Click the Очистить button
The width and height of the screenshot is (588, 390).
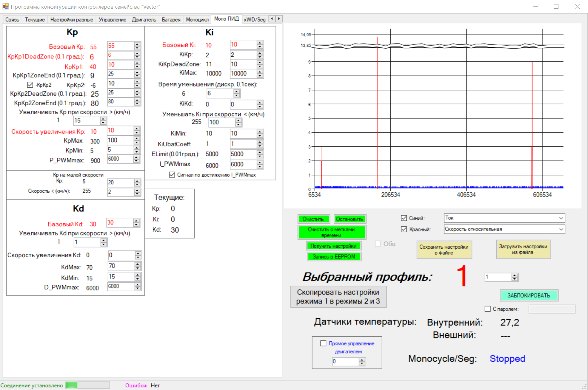314,219
